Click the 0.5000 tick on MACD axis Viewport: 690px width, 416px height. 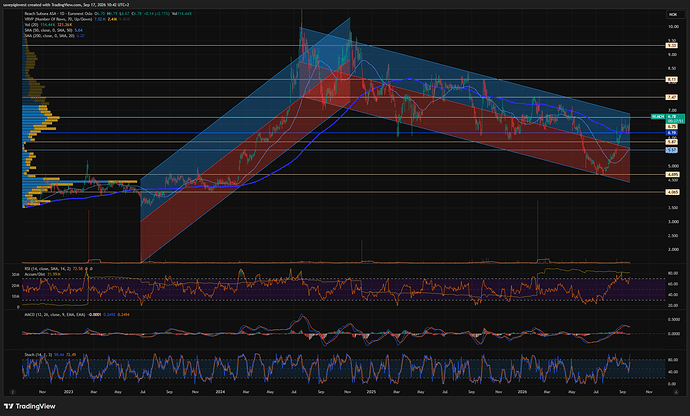click(x=673, y=320)
